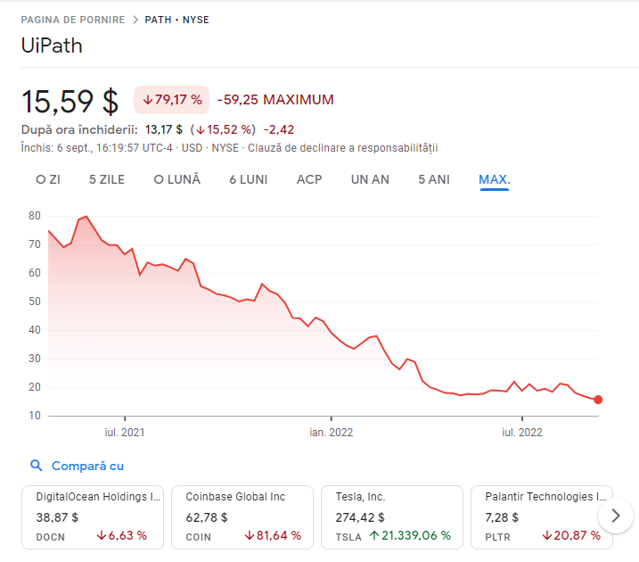Select the MAX. range tab

(x=494, y=180)
